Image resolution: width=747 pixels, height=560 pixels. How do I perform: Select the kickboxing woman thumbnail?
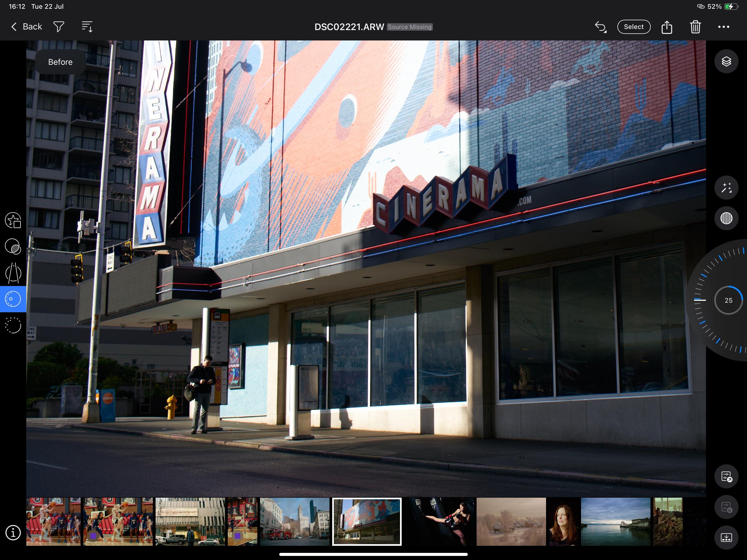(439, 521)
